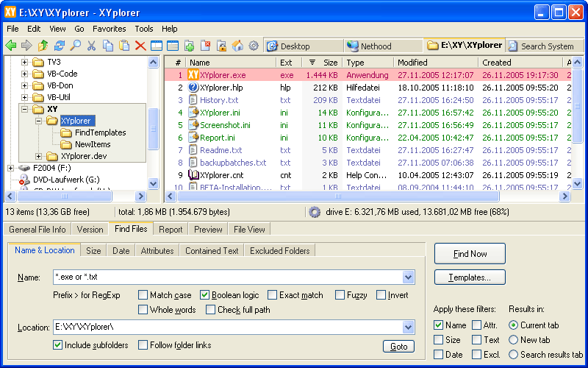Click the XYplorer.hlp help icon

coord(193,88)
